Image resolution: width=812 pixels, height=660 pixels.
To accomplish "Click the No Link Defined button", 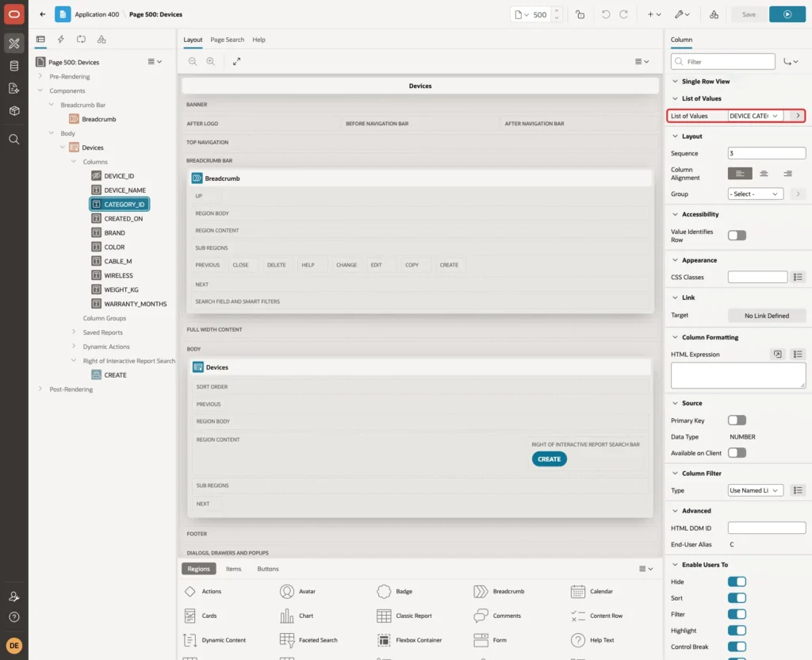I will (767, 316).
